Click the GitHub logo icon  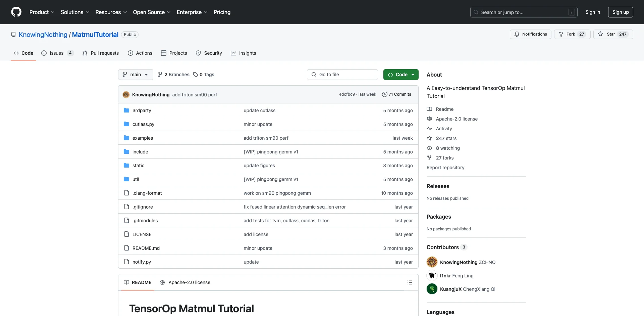click(16, 12)
